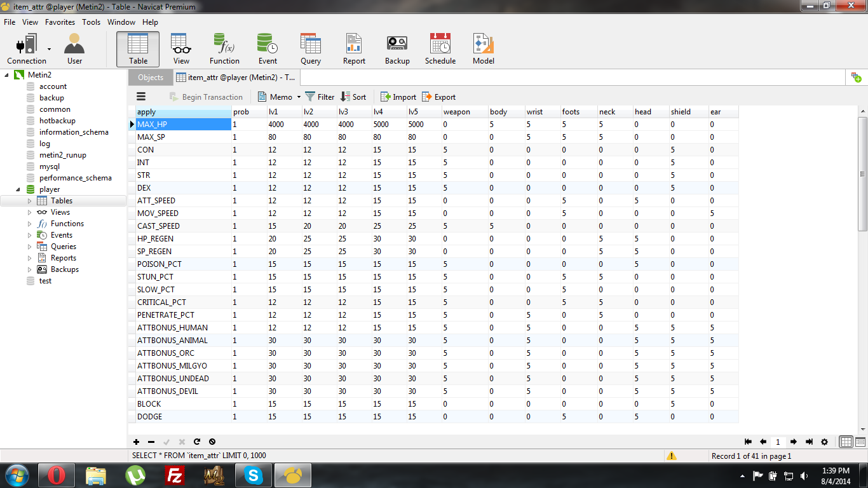Open the Tools menu
This screenshot has width=868, height=488.
click(91, 22)
